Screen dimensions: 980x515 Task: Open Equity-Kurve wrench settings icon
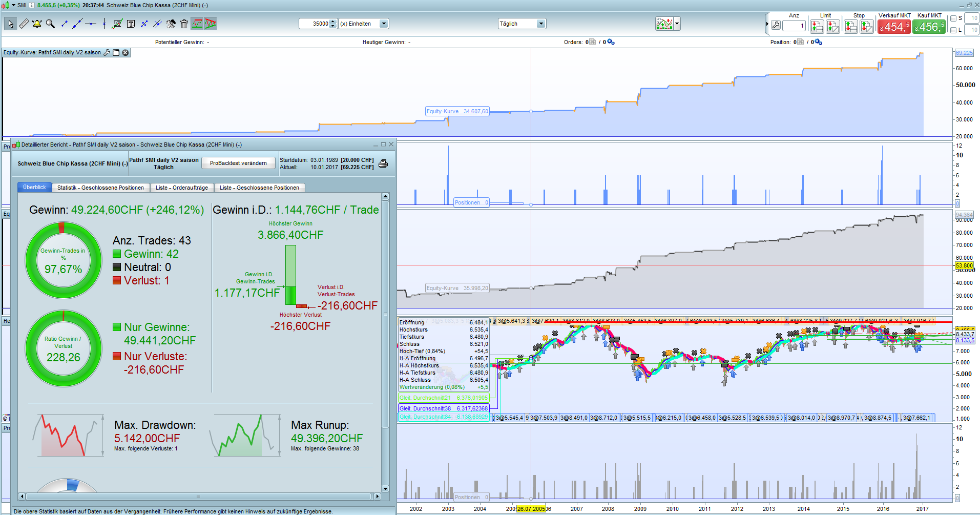click(x=107, y=52)
